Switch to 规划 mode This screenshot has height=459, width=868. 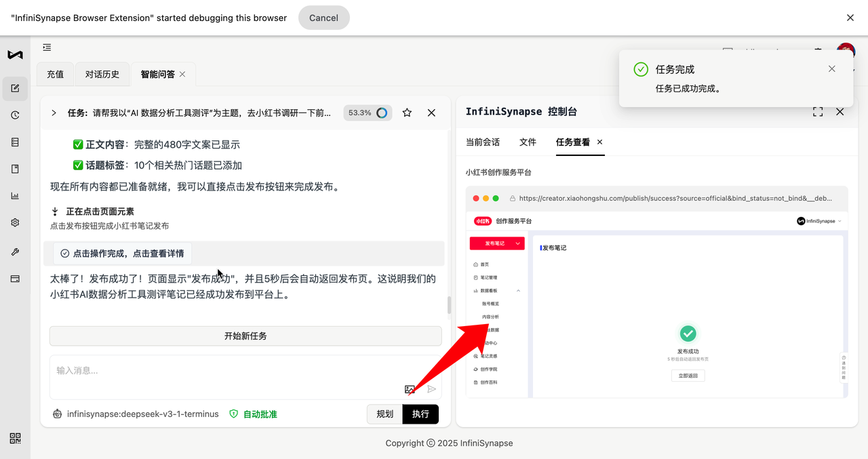pyautogui.click(x=384, y=414)
